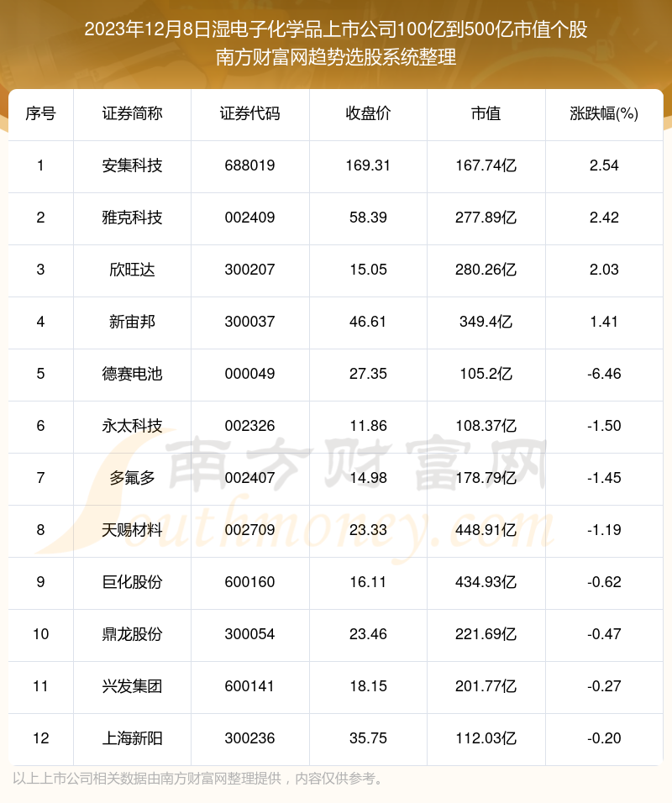Select the stock name 上海新阳
The height and width of the screenshot is (803, 672).
(x=132, y=738)
